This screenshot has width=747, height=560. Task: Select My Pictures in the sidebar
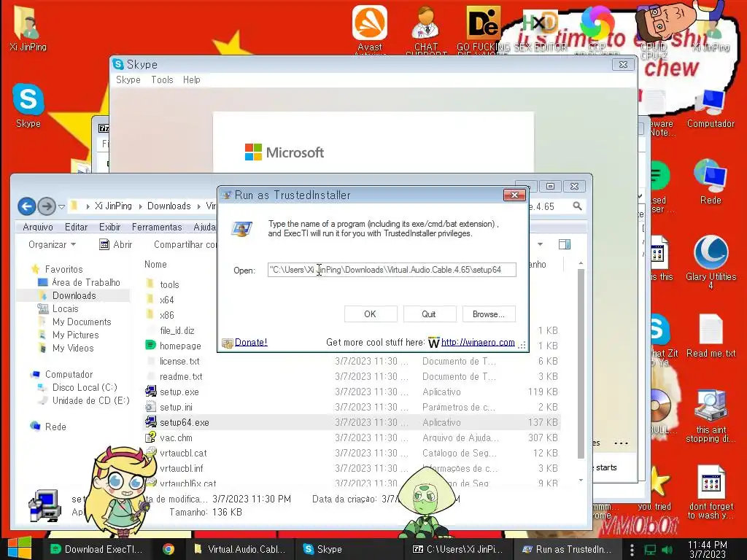[75, 335]
